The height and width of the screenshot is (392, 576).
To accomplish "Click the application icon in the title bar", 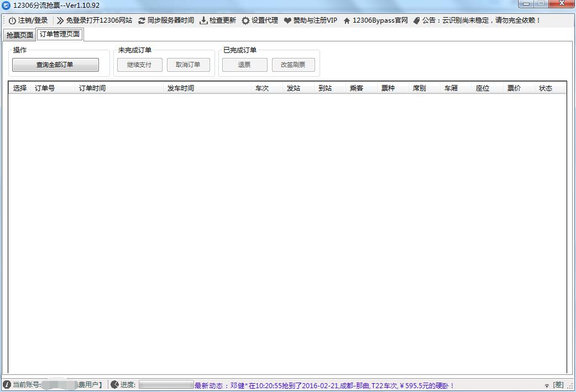I will [x=7, y=4].
